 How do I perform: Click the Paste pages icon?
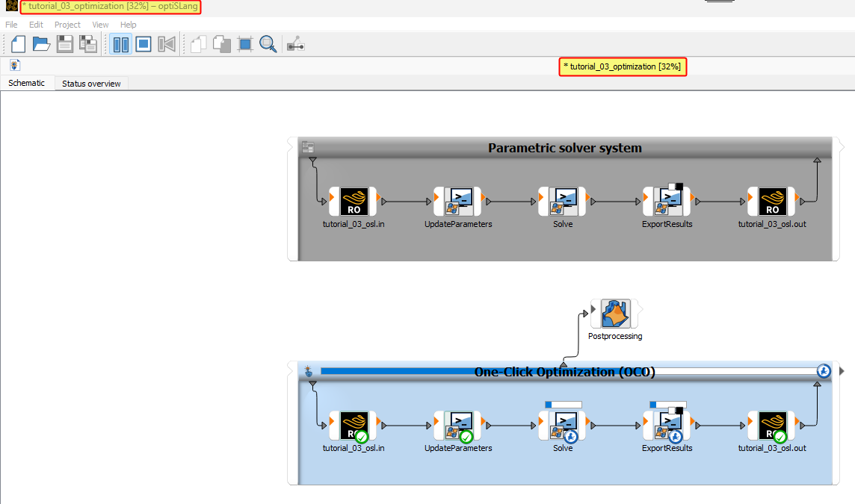pyautogui.click(x=222, y=44)
